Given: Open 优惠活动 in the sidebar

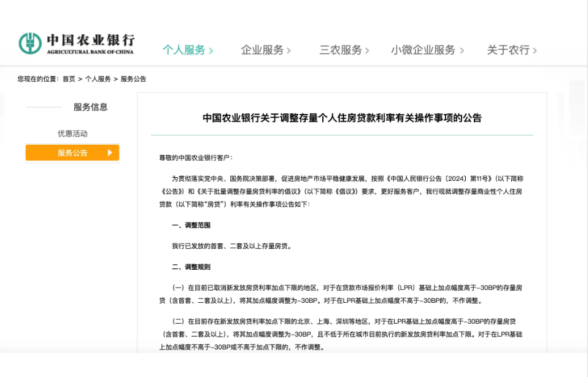Looking at the screenshot, I should pyautogui.click(x=72, y=134).
